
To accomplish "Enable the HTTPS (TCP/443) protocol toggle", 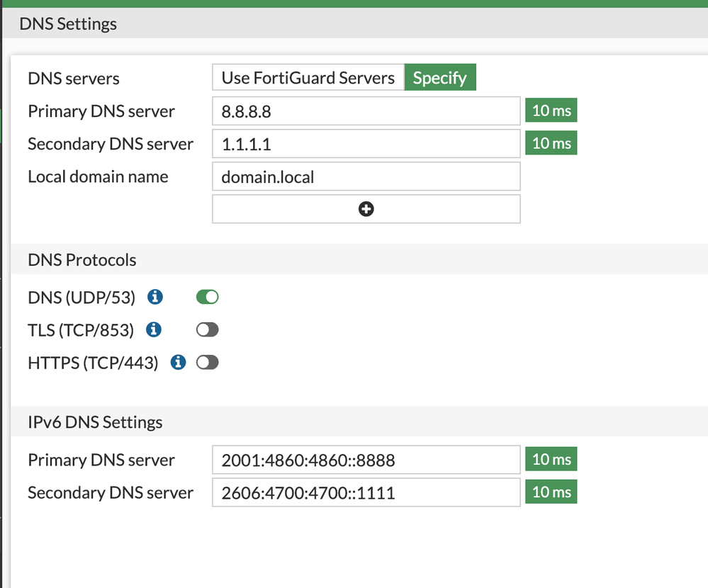I will click(207, 362).
